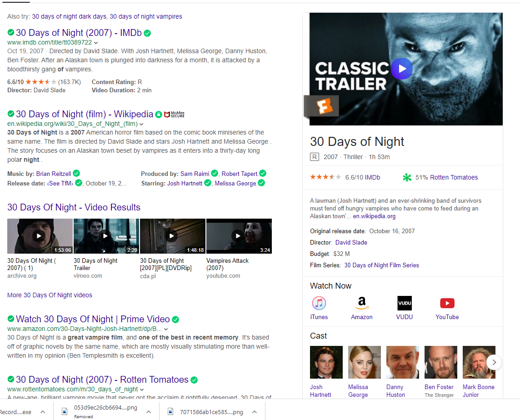Play archive.org video thumbnail 1:53:06
Viewport: 520px width, 420px height.
(40, 236)
